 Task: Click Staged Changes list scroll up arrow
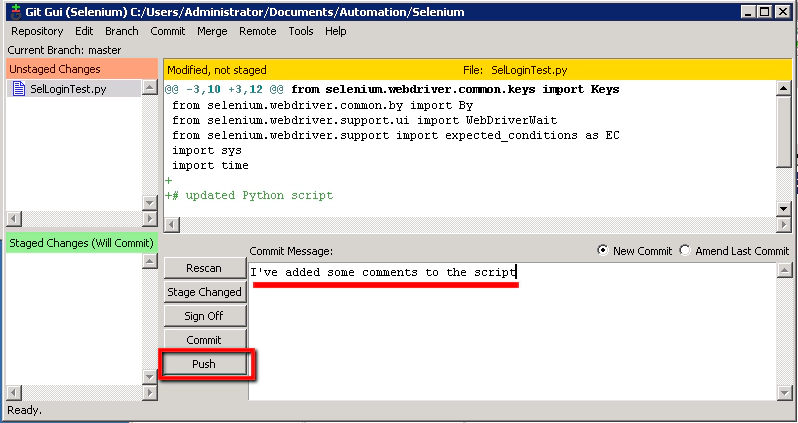click(x=150, y=261)
